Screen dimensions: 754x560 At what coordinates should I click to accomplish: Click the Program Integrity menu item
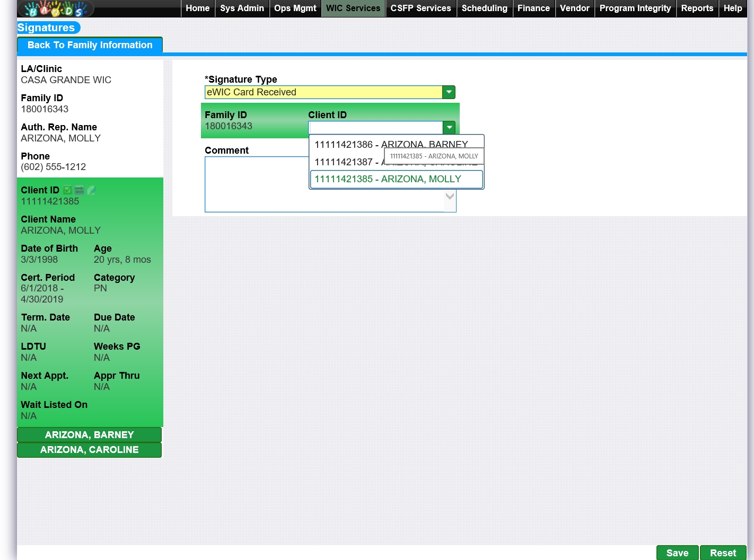coord(635,8)
